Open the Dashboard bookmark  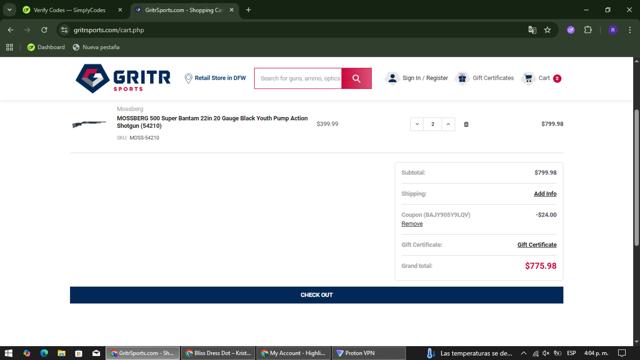click(46, 47)
